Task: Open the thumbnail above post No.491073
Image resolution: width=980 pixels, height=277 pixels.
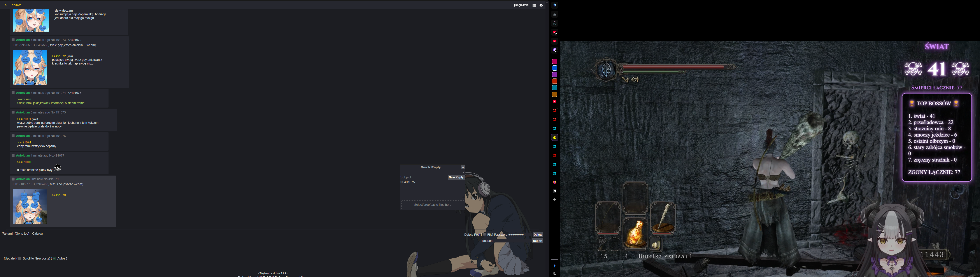Action: [31, 21]
